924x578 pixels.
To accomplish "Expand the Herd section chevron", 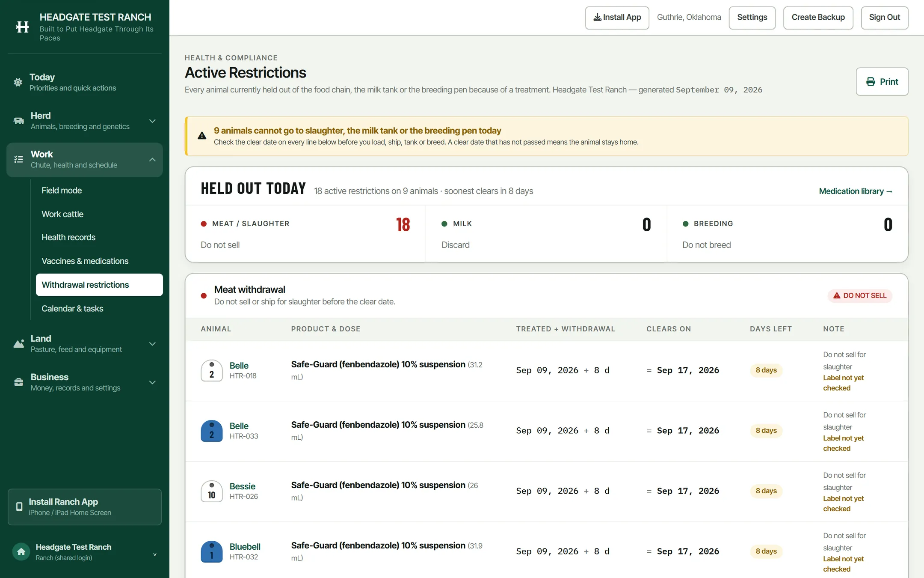I will (x=152, y=121).
